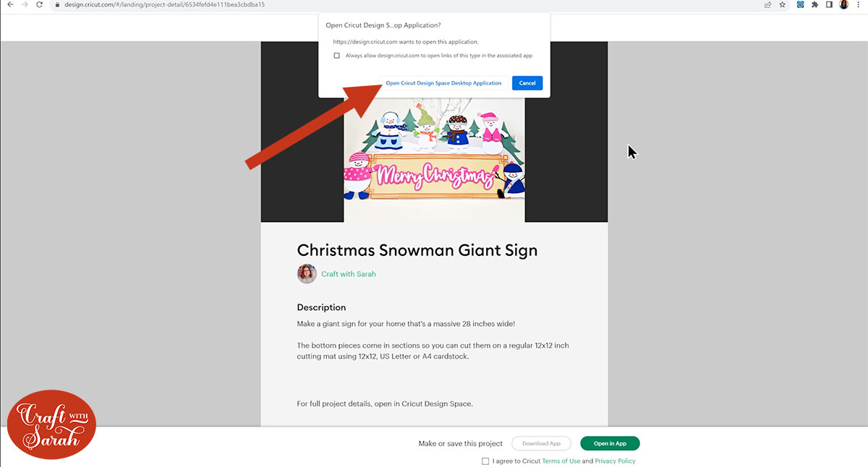Bookmark this page with the star icon
Viewport: 868px width, 467px height.
pos(782,4)
